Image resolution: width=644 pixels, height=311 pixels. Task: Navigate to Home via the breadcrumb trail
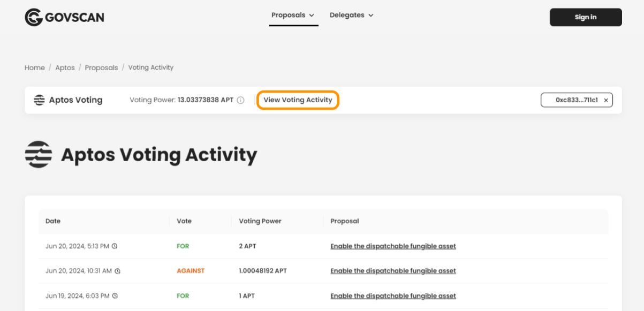34,67
